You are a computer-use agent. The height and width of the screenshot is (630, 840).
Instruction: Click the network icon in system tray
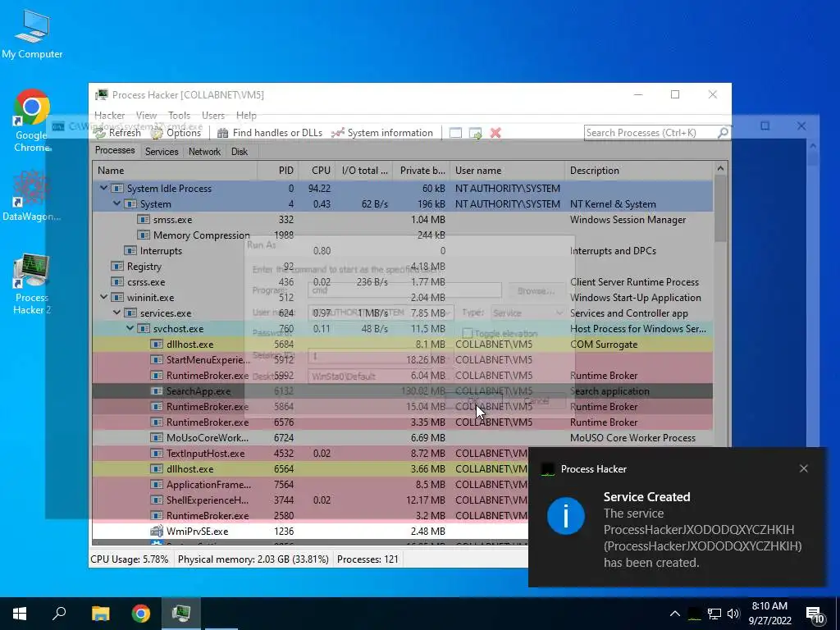point(714,614)
